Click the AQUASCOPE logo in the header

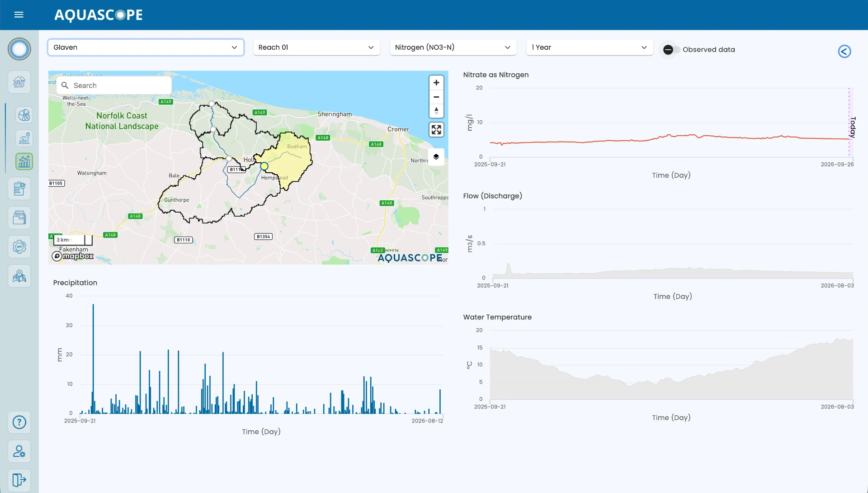[98, 15]
